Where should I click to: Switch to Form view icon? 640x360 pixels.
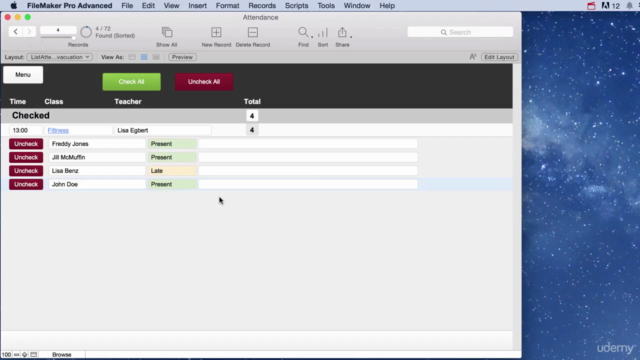(x=132, y=57)
